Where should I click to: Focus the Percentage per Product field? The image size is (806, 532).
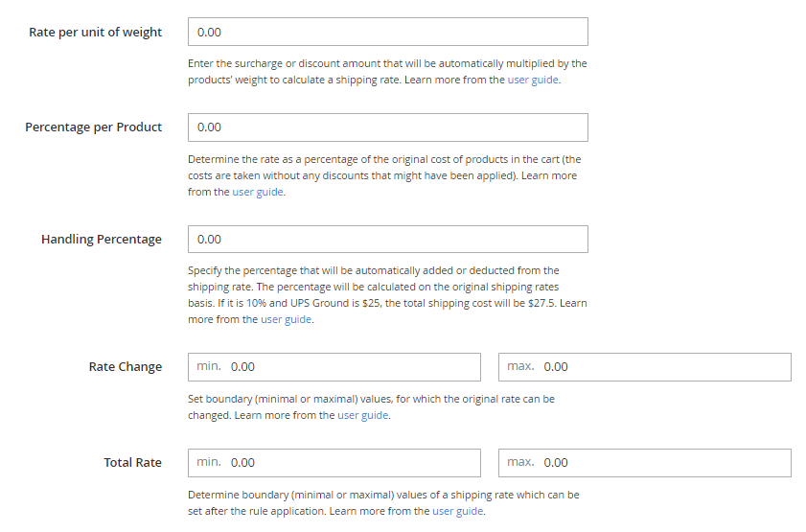[387, 127]
